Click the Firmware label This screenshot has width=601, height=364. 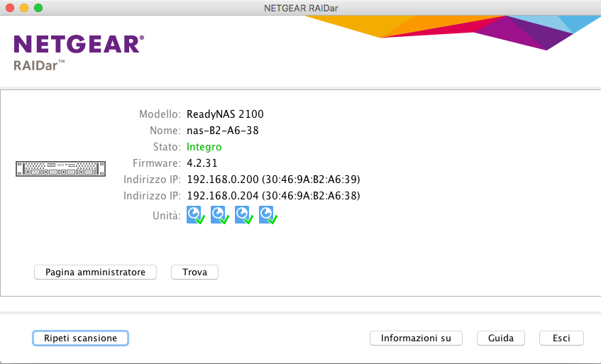click(156, 163)
